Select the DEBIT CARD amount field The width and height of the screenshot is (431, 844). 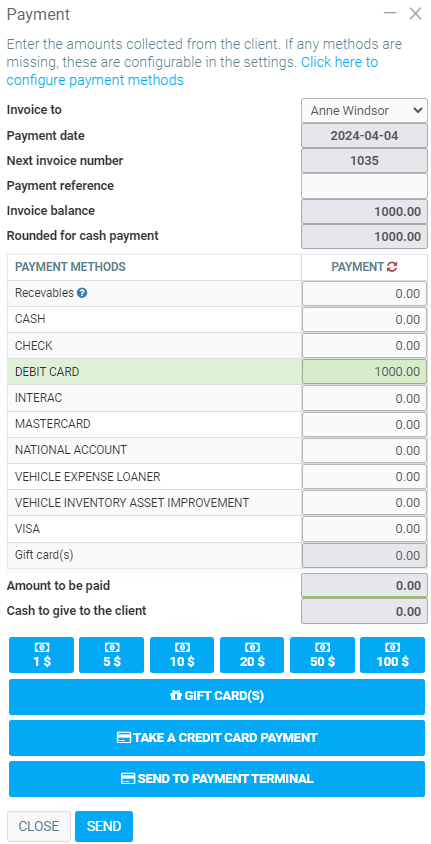[364, 372]
